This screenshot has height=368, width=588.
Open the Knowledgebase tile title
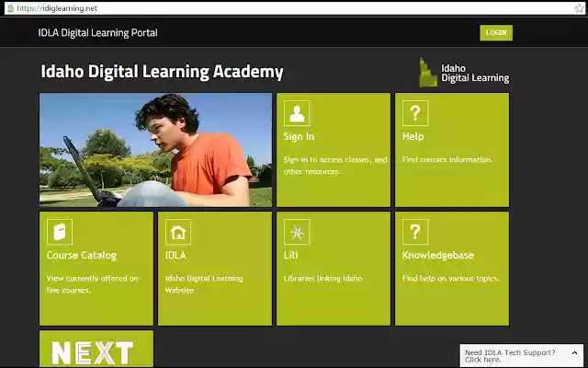click(438, 256)
